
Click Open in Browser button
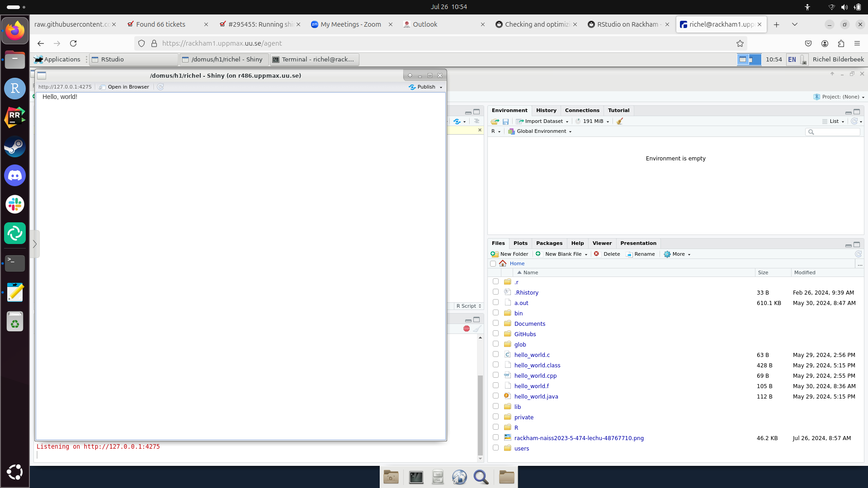[124, 87]
